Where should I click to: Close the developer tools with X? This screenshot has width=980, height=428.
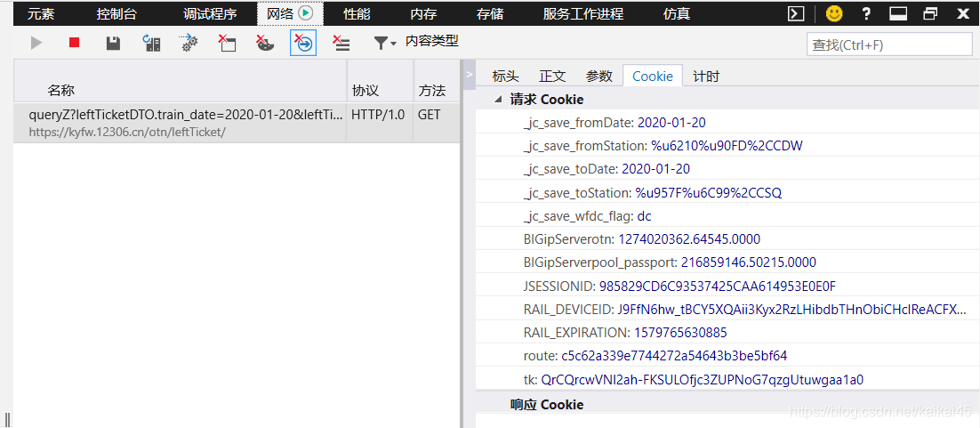(x=963, y=13)
